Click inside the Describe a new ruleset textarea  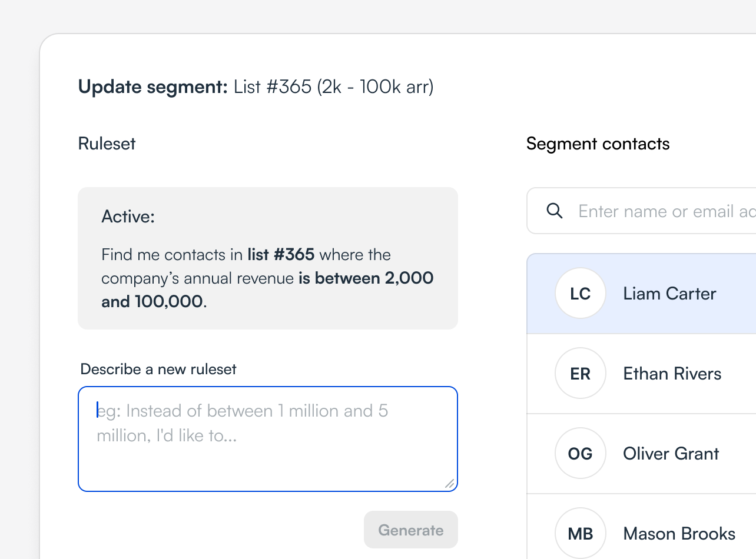click(x=268, y=439)
